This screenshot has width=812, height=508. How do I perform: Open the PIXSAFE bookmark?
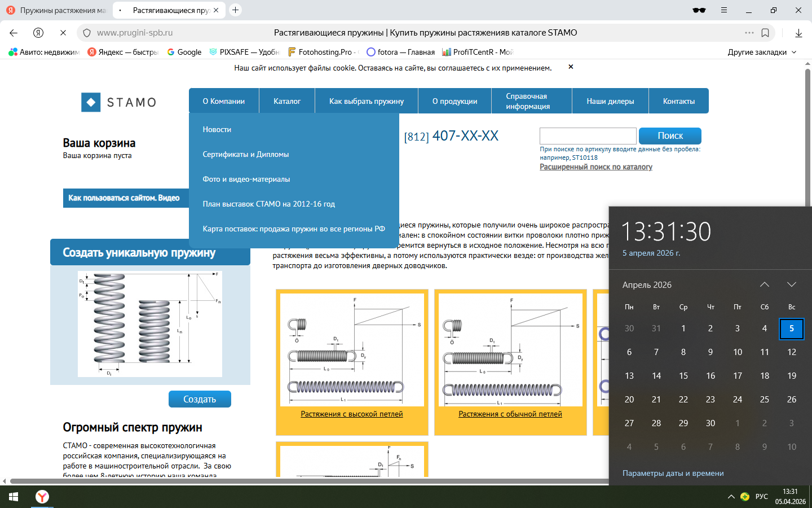point(244,52)
